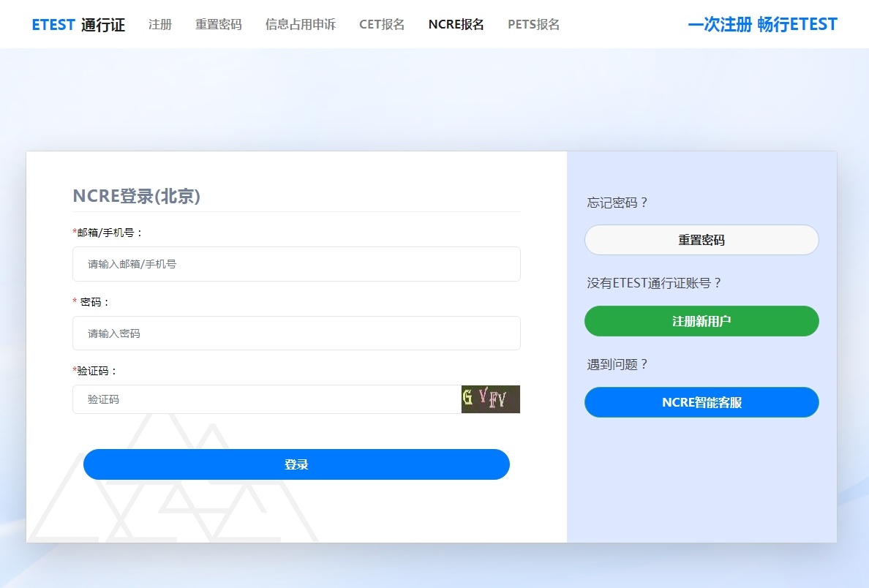Go to 信息占用申诉 page
The height and width of the screenshot is (588, 869).
[x=300, y=25]
